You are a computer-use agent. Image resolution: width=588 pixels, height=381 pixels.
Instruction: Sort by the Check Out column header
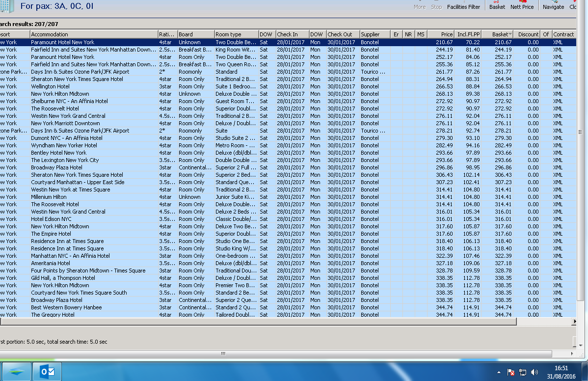[343, 34]
